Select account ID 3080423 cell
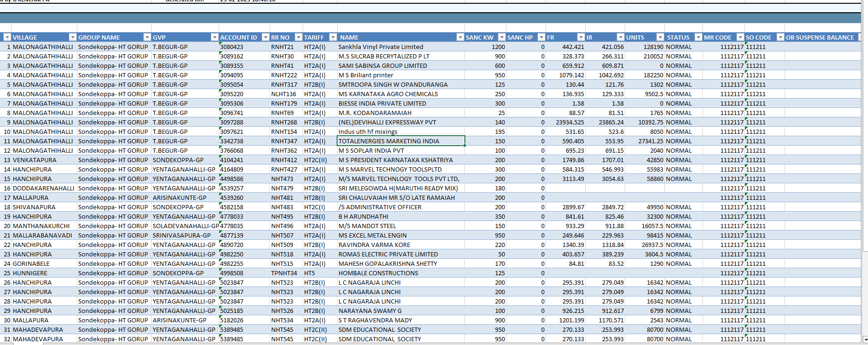The width and height of the screenshot is (868, 345). click(244, 47)
